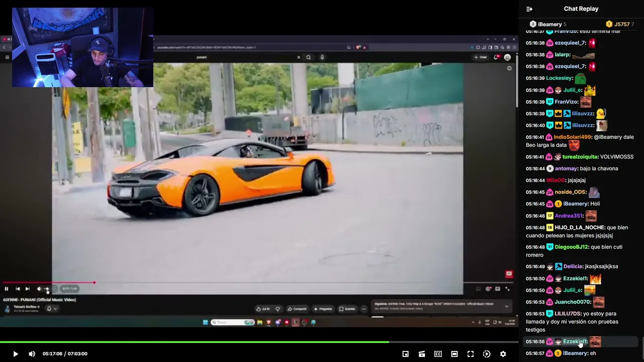Click username Andrea351 in chat
This screenshot has width=644, height=362.
[569, 216]
